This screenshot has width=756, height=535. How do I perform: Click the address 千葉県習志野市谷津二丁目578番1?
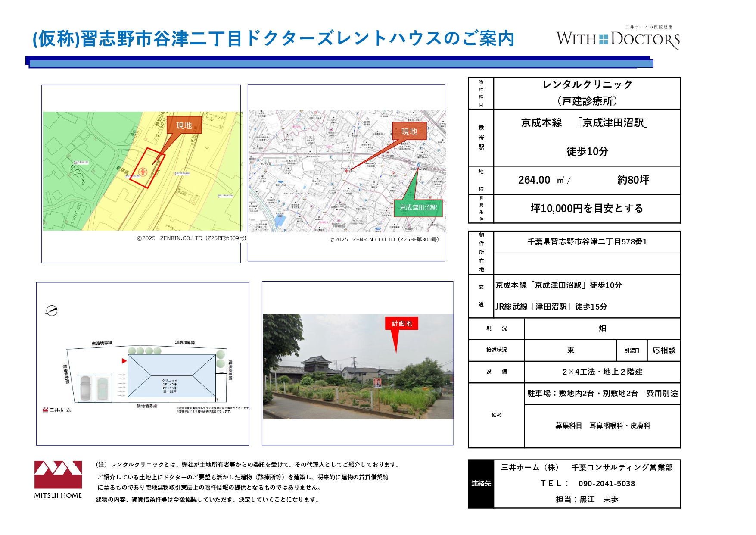[x=587, y=242]
